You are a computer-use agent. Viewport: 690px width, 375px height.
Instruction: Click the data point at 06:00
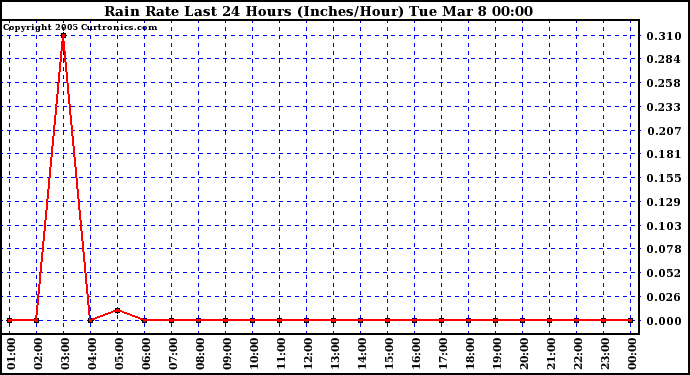144,320
